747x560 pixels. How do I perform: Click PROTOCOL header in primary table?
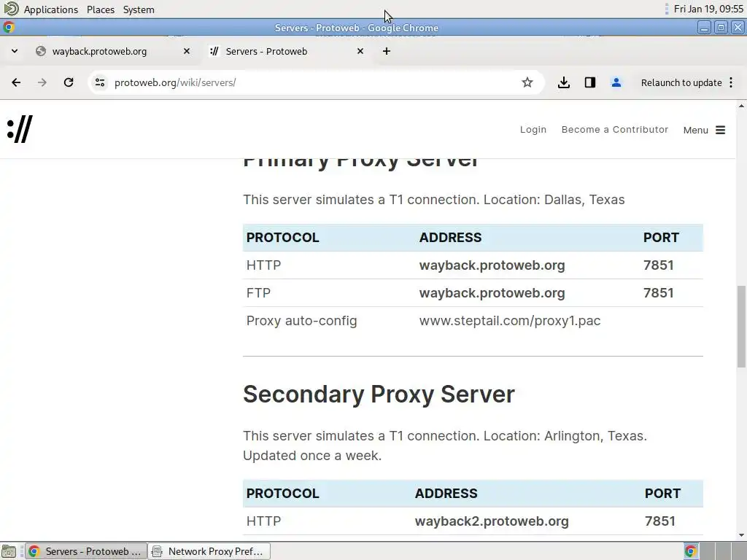pos(282,237)
